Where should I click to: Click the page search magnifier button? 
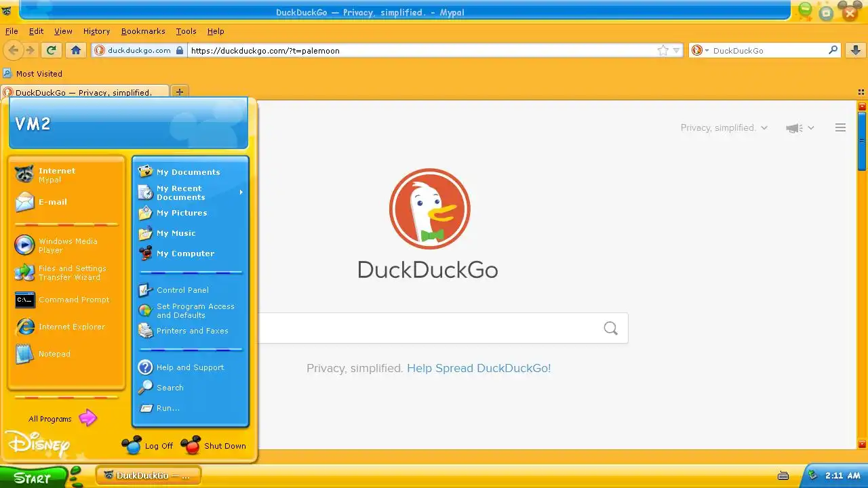pos(610,328)
